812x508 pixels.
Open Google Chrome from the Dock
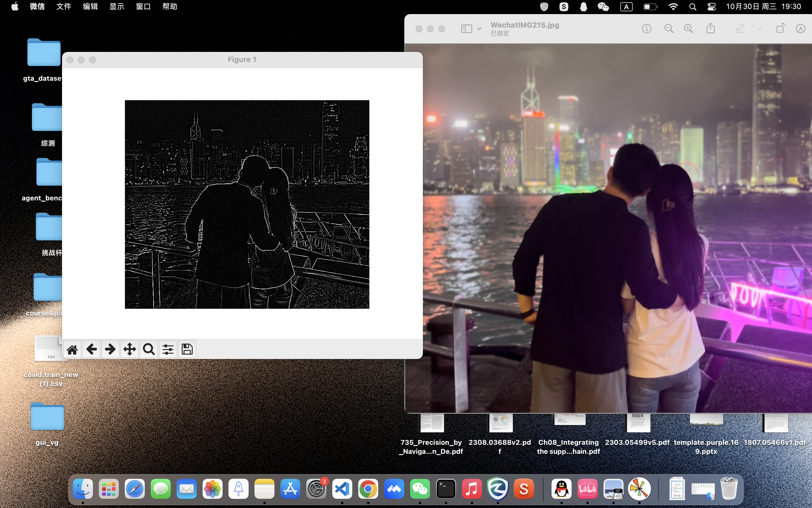[x=368, y=489]
